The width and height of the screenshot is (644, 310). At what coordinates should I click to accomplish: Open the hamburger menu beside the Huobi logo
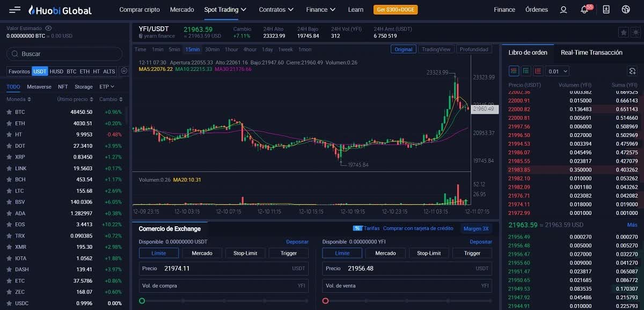click(15, 10)
